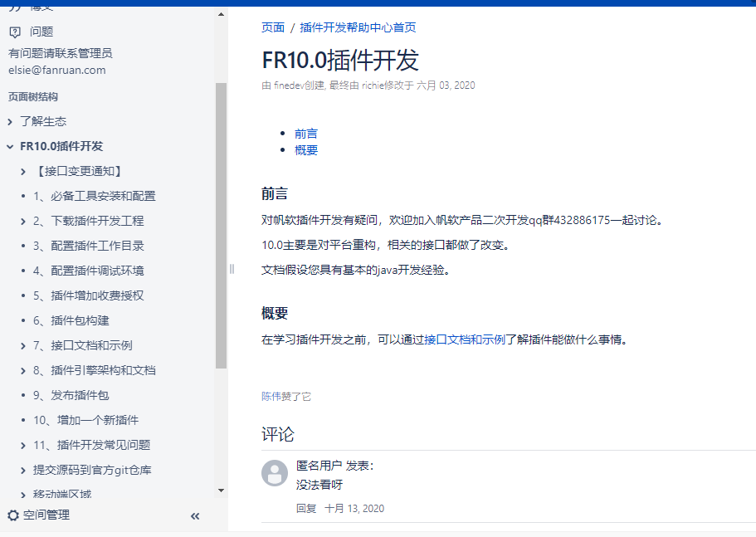756x537 pixels.
Task: Click the 前言 section heading
Action: (x=275, y=193)
